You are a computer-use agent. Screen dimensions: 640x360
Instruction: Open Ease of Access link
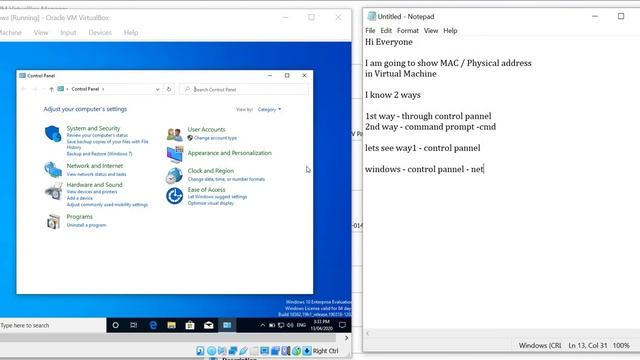click(x=207, y=189)
